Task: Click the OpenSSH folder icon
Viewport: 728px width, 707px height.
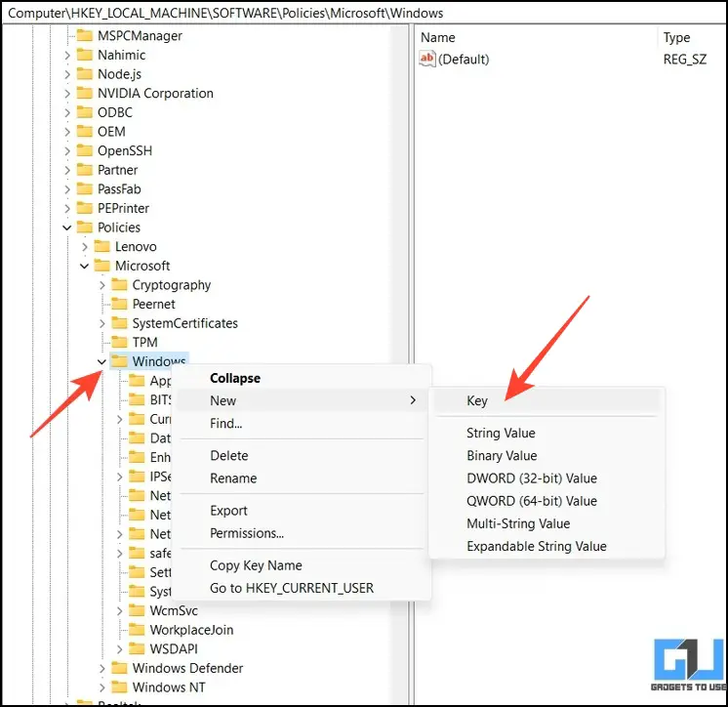Action: (x=85, y=150)
